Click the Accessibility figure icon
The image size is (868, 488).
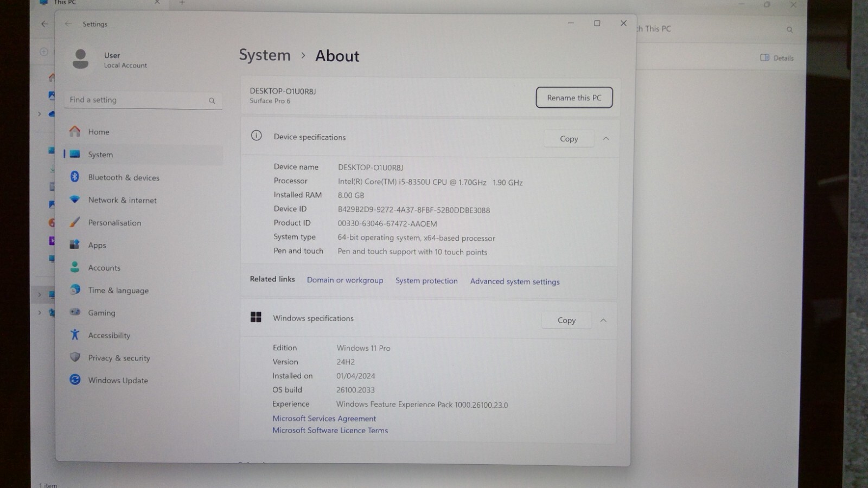[75, 335]
